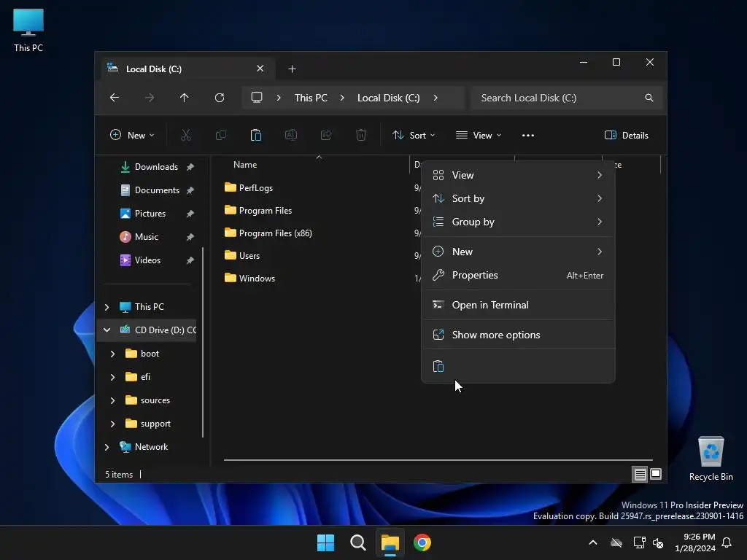Image resolution: width=747 pixels, height=560 pixels.
Task: Switch to large thumbnails view icon
Action: 656,474
